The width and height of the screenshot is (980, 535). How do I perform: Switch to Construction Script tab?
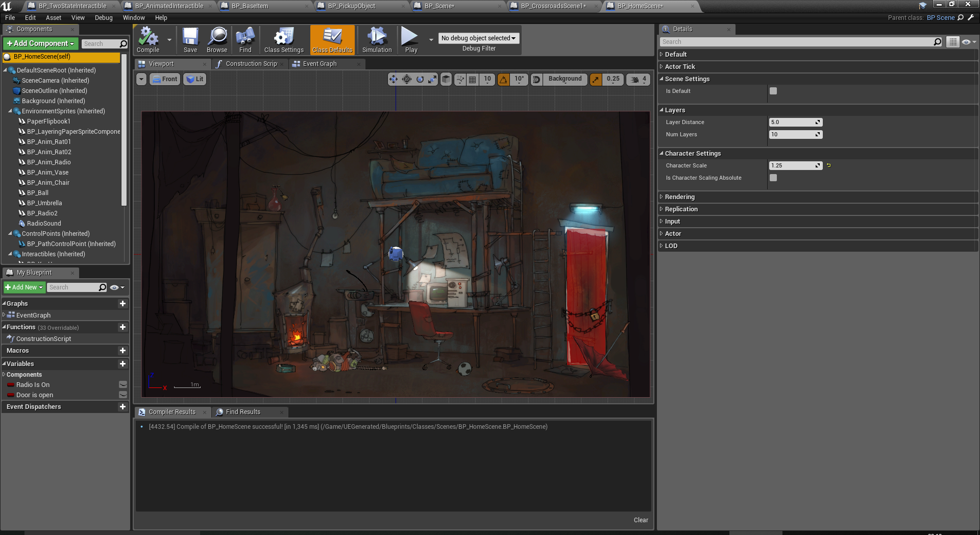(x=251, y=64)
